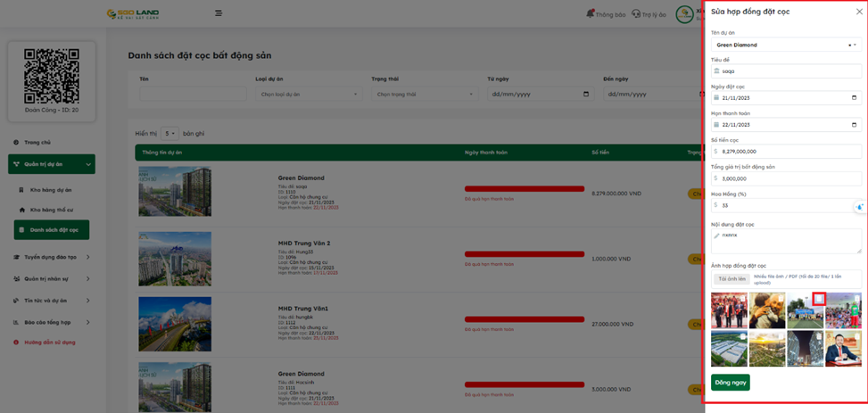Open Kho hàng dự án menu item
The width and height of the screenshot is (868, 413).
pos(51,190)
